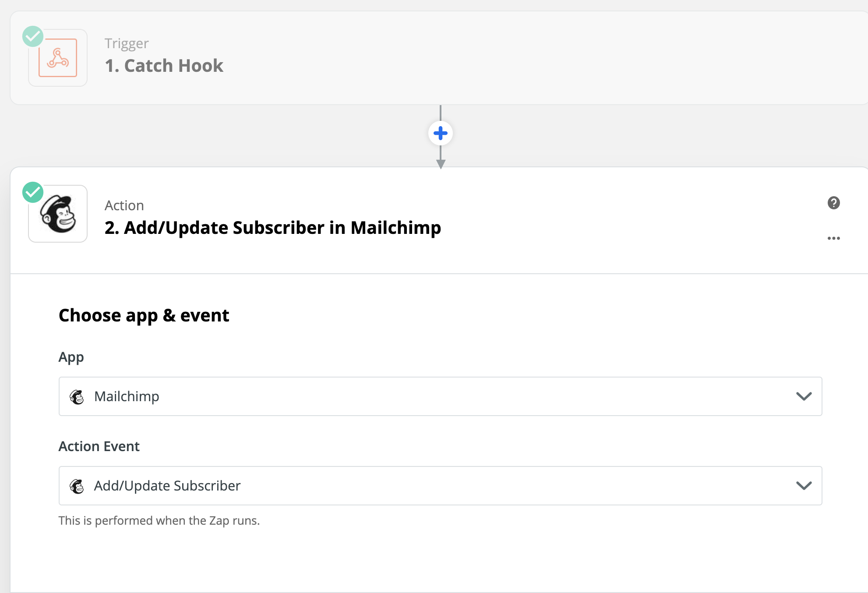Click Mailchimp logo inside Action Event field
Viewport: 868px width, 593px height.
point(77,486)
